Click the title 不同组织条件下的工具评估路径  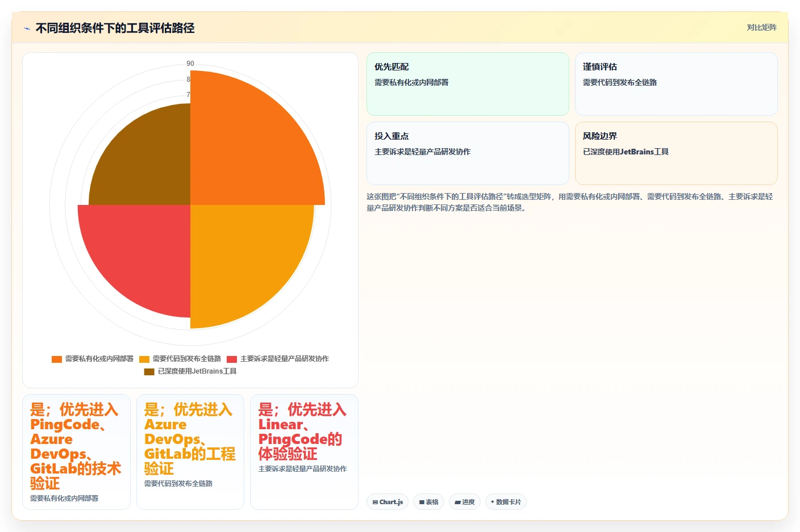pos(115,28)
